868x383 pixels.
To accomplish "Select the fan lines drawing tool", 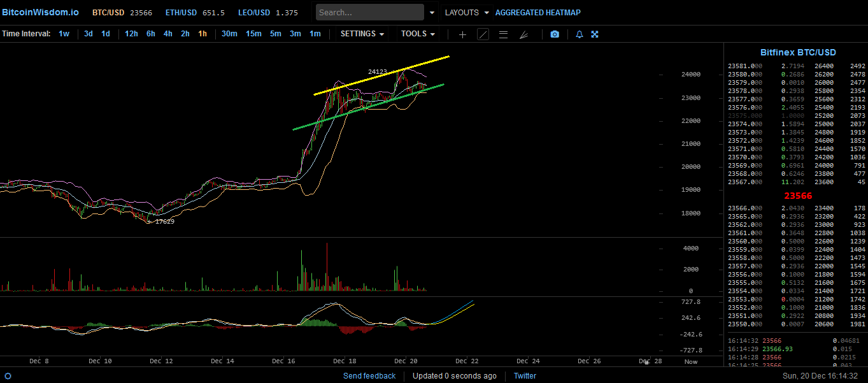I will tap(523, 34).
